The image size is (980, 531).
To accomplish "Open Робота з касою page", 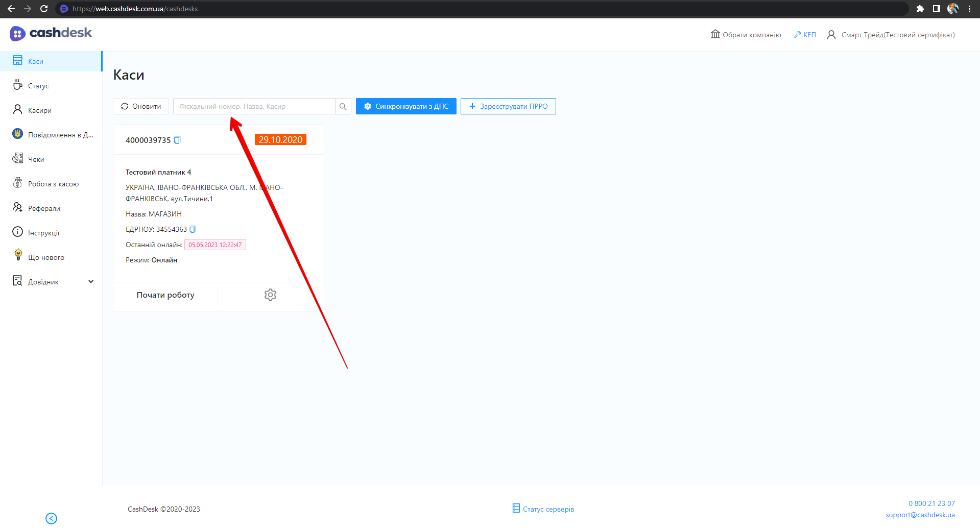I will [x=53, y=184].
